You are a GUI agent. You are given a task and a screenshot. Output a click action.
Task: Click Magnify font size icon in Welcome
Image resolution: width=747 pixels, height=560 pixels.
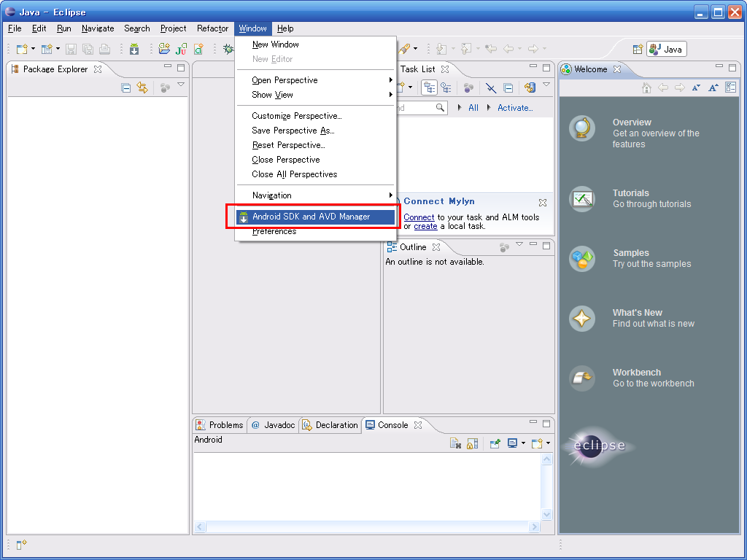pyautogui.click(x=713, y=87)
